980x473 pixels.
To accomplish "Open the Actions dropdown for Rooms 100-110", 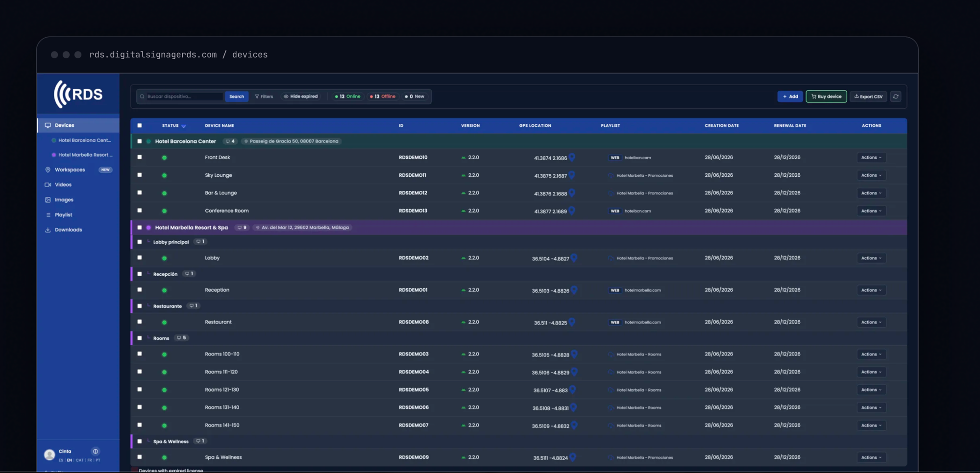I will point(871,354).
